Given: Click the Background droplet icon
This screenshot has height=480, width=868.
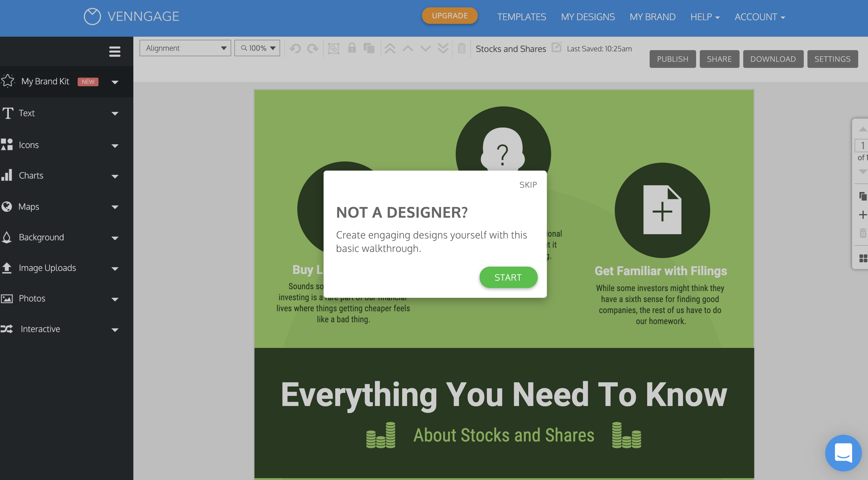Looking at the screenshot, I should pyautogui.click(x=6, y=237).
